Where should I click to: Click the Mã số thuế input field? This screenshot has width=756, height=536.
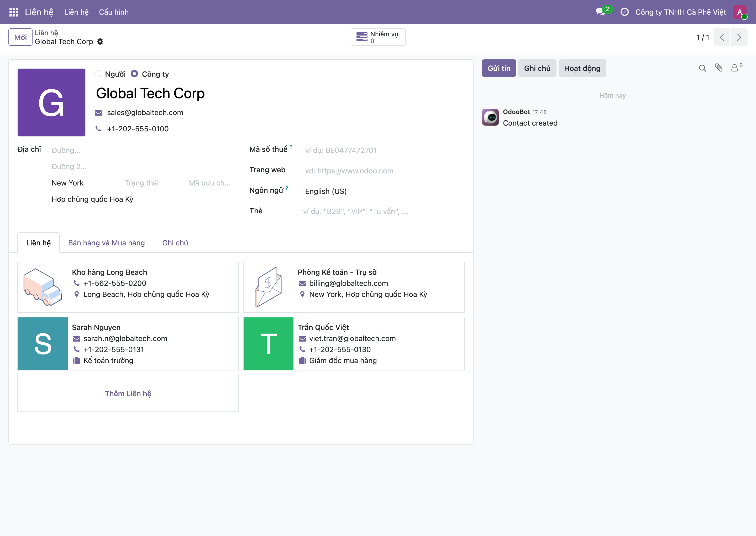tap(384, 151)
